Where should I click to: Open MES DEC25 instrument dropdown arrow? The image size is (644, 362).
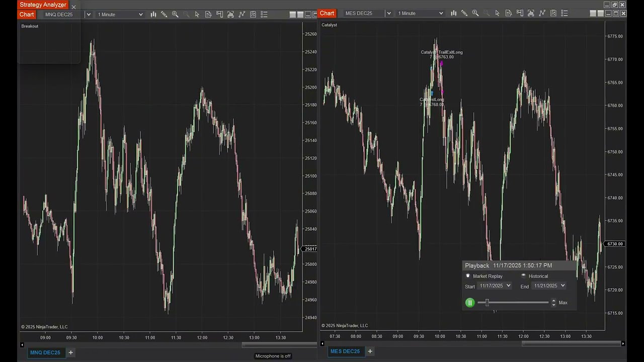389,14
